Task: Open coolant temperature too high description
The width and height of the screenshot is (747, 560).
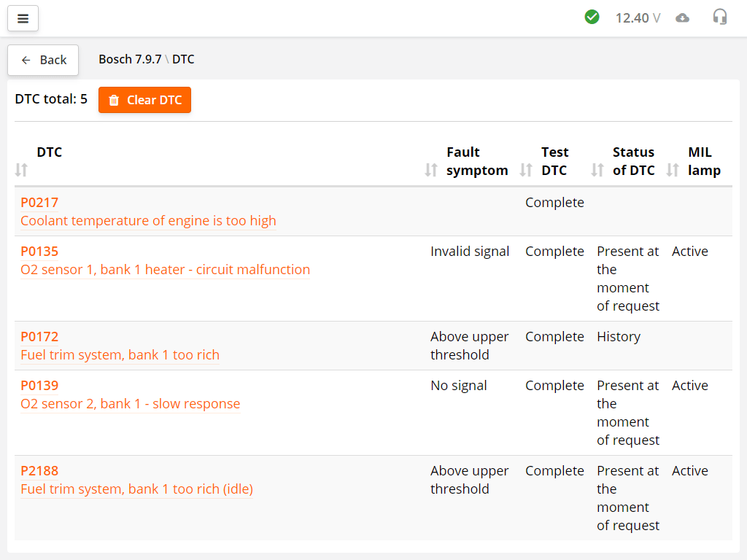Action: click(x=148, y=221)
